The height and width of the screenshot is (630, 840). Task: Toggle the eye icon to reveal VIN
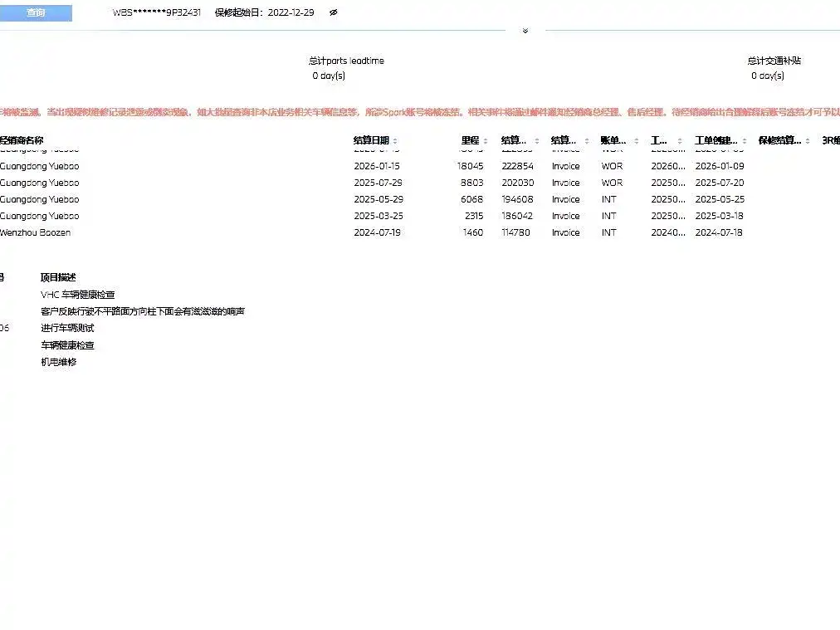tap(334, 13)
